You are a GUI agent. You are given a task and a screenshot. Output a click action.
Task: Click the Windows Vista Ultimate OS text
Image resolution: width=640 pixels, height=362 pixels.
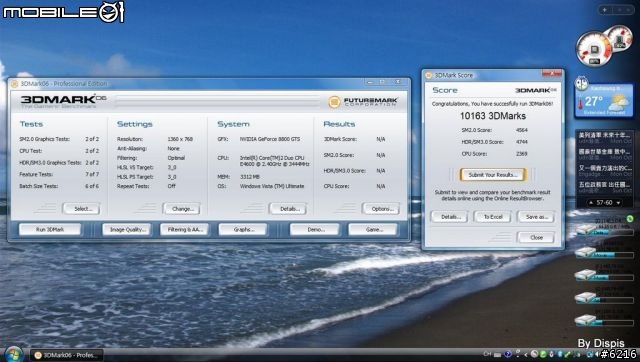(x=272, y=186)
